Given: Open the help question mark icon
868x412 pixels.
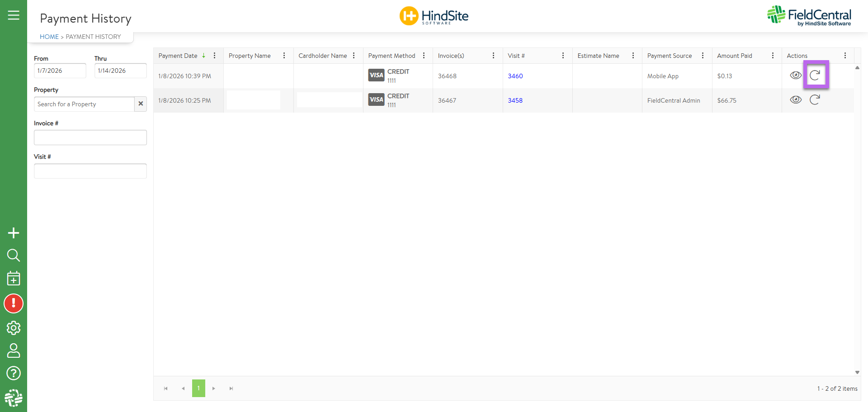Looking at the screenshot, I should click(14, 373).
